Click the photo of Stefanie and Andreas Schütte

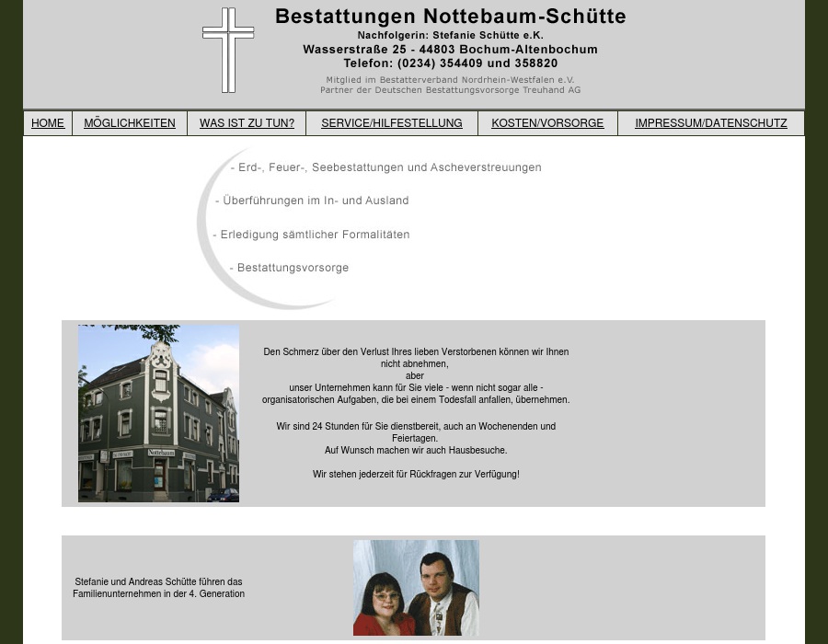pyautogui.click(x=416, y=587)
